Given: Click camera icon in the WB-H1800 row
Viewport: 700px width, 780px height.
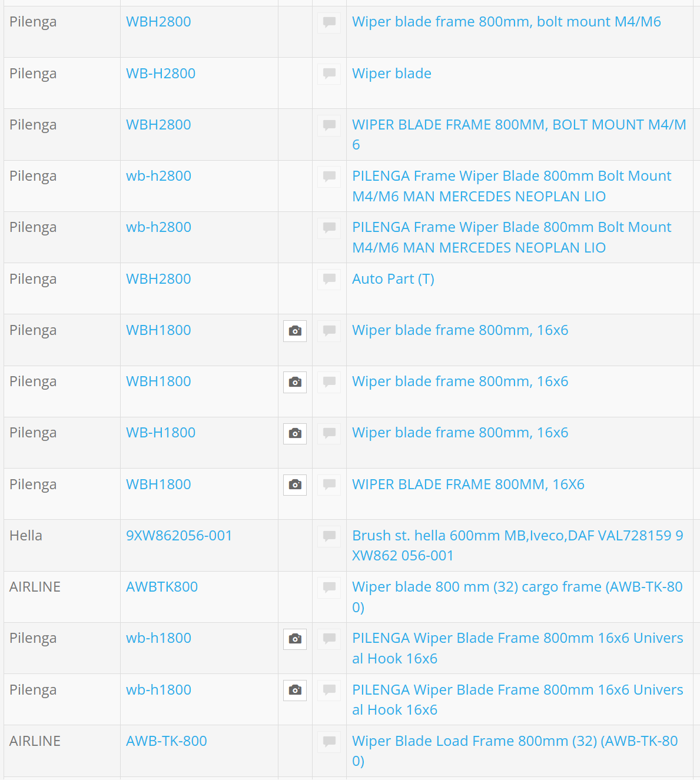Looking at the screenshot, I should [x=295, y=433].
